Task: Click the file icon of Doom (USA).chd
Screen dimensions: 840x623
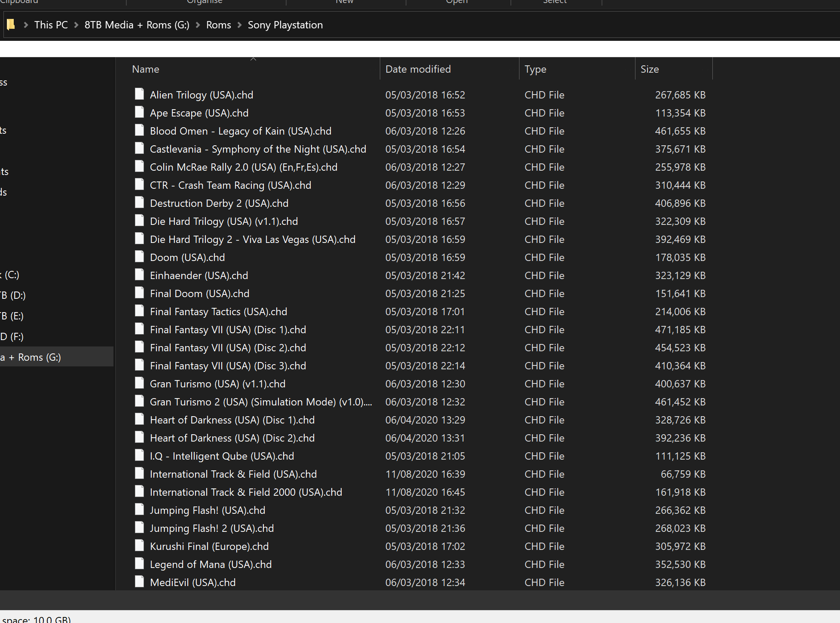Action: pyautogui.click(x=139, y=257)
